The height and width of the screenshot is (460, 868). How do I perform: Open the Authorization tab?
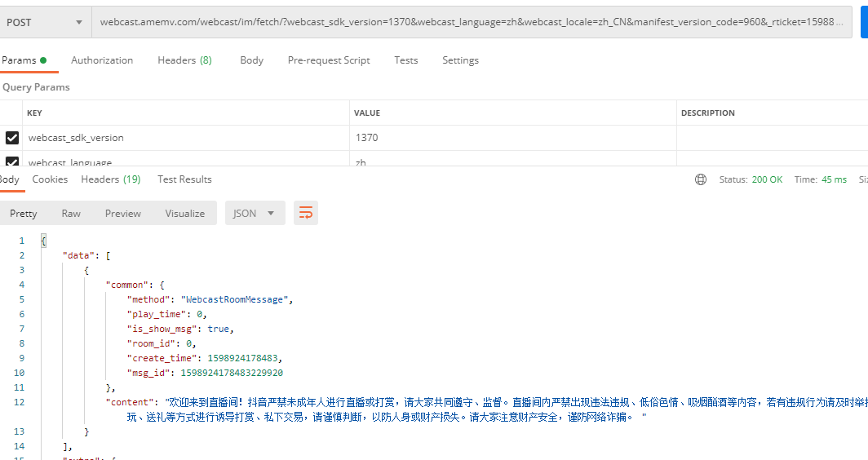click(x=102, y=60)
